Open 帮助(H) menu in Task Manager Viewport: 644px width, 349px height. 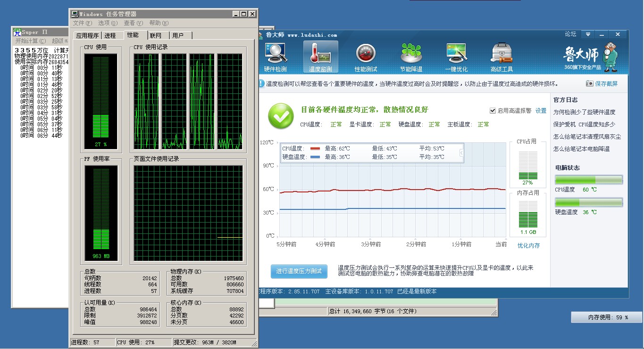[x=159, y=23]
